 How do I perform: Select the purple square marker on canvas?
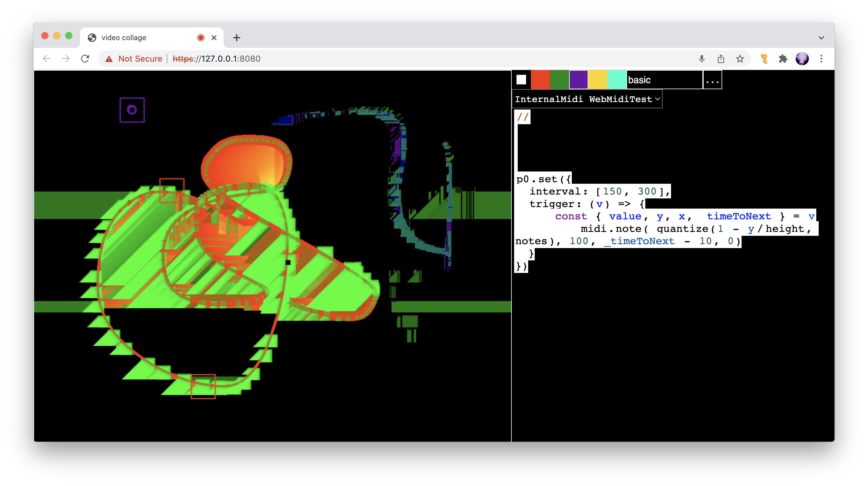[132, 110]
